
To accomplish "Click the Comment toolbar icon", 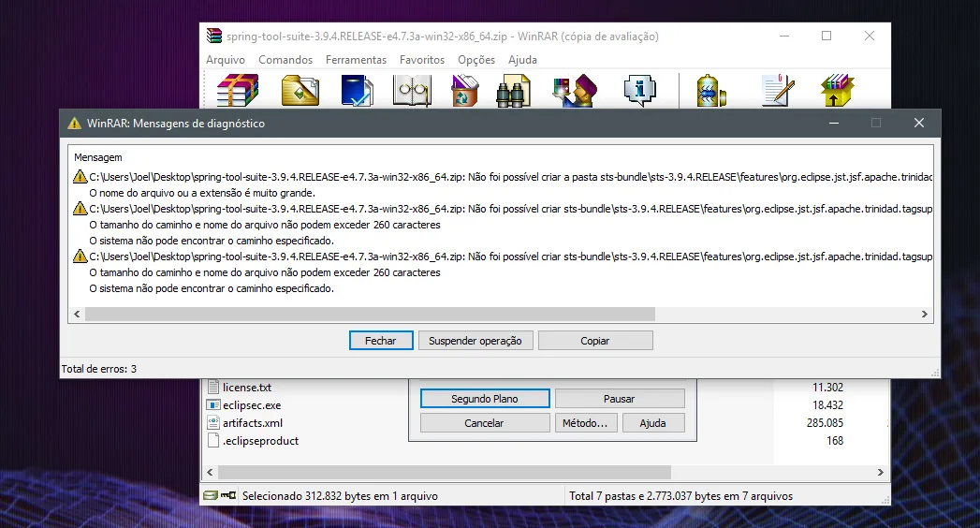I will 778,91.
